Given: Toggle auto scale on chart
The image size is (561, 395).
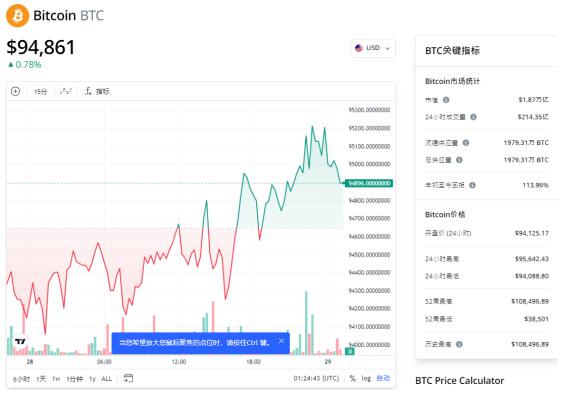Looking at the screenshot, I should click(x=383, y=378).
